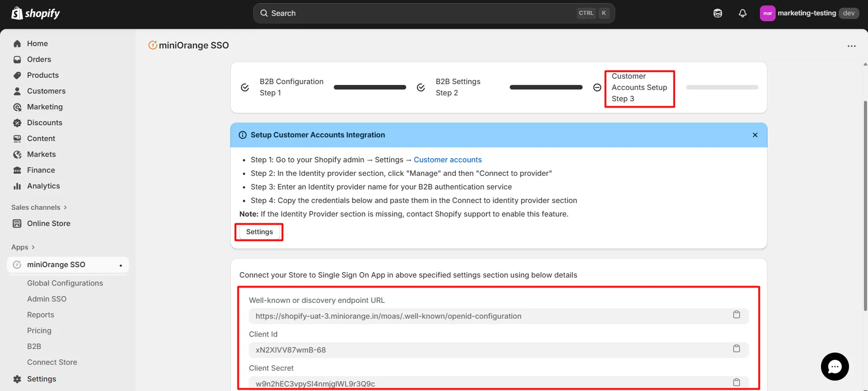Go to B2B Settings Step 2
This screenshot has height=391, width=868.
tap(458, 87)
